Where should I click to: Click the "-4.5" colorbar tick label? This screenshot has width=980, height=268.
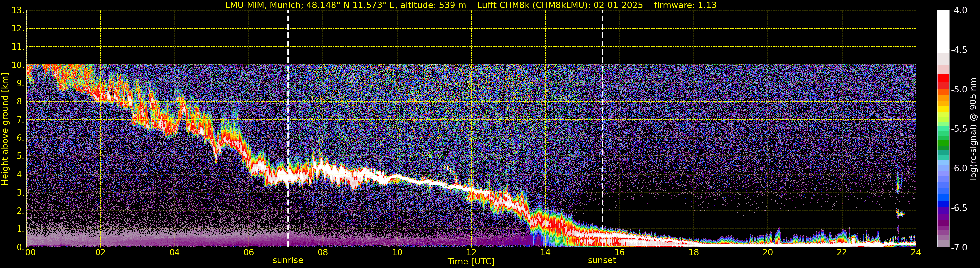[959, 50]
